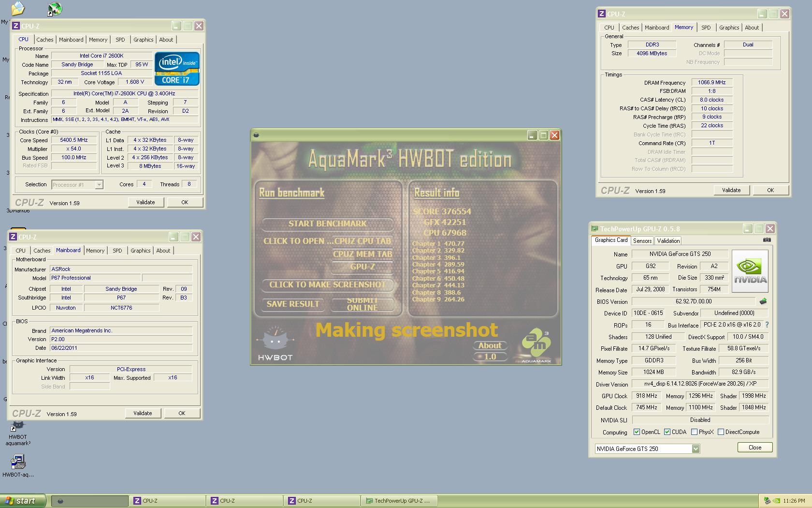Switch to Memory tab in Mainboard window
812x508 pixels.
[95, 251]
